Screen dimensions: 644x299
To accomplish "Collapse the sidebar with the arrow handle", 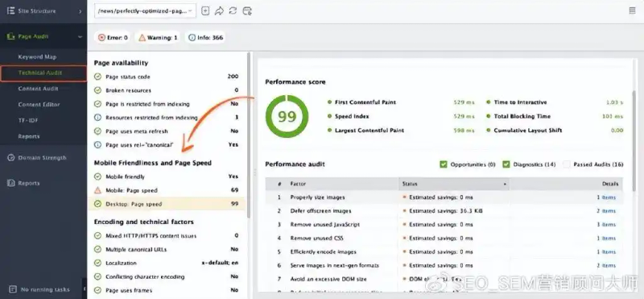I will point(85,289).
